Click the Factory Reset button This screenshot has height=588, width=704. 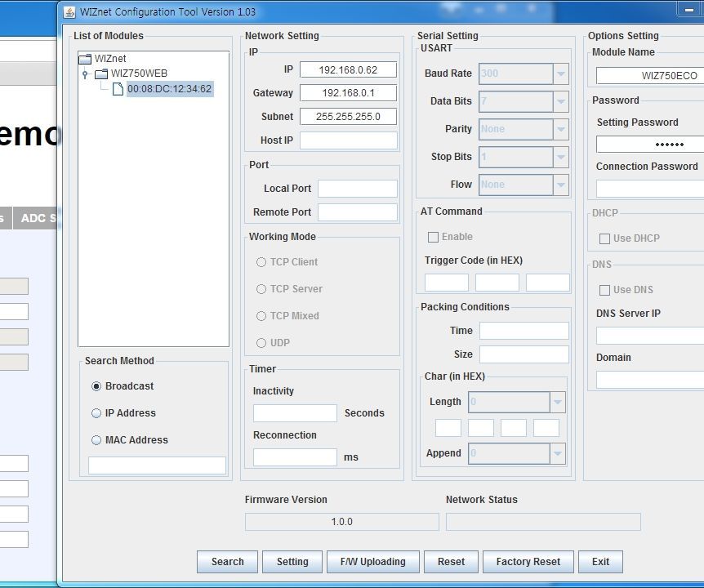pyautogui.click(x=527, y=562)
